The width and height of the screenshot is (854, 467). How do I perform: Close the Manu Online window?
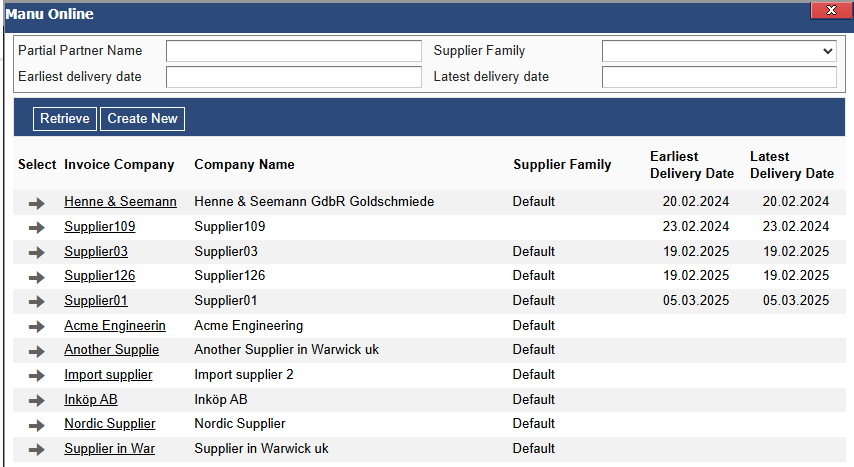click(x=829, y=11)
